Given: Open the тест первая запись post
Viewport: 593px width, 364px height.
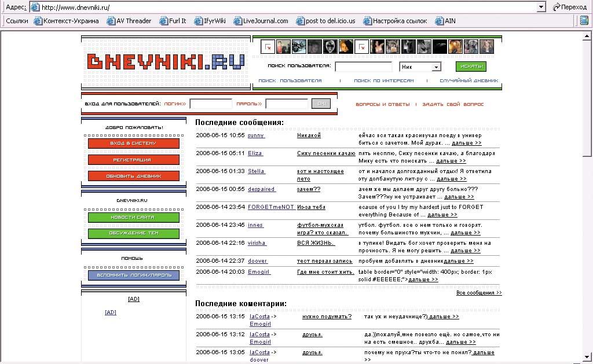Looking at the screenshot, I should point(324,261).
